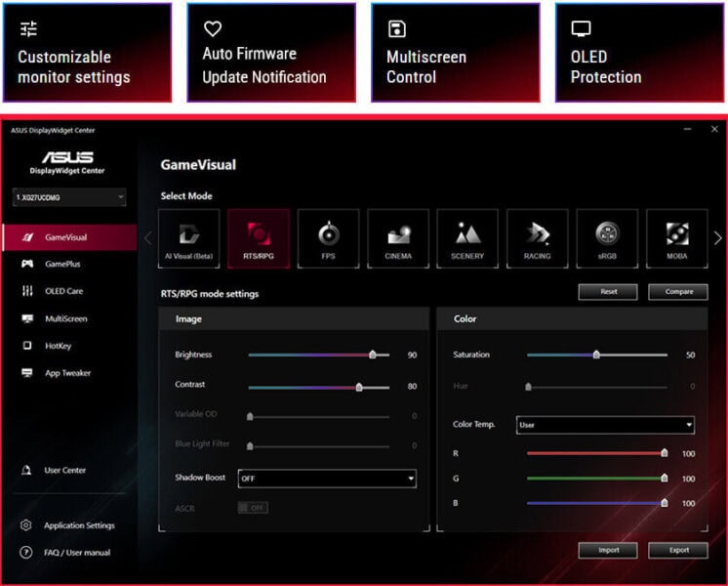Click the Contrast value 80
This screenshot has height=586, width=728.
pos(412,386)
